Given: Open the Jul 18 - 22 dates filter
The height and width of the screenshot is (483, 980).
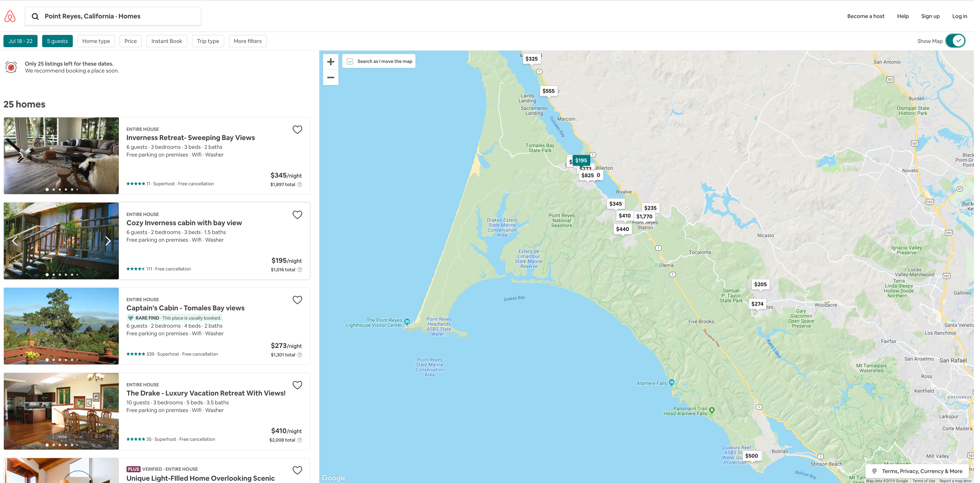Looking at the screenshot, I should 21,41.
